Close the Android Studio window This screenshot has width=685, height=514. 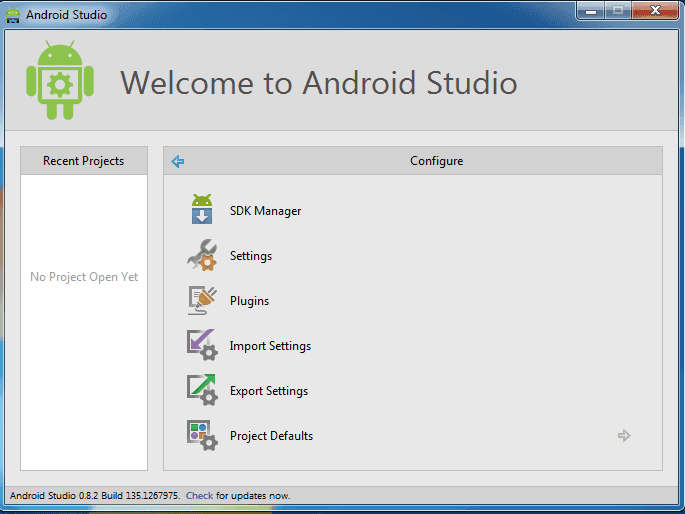[x=655, y=11]
